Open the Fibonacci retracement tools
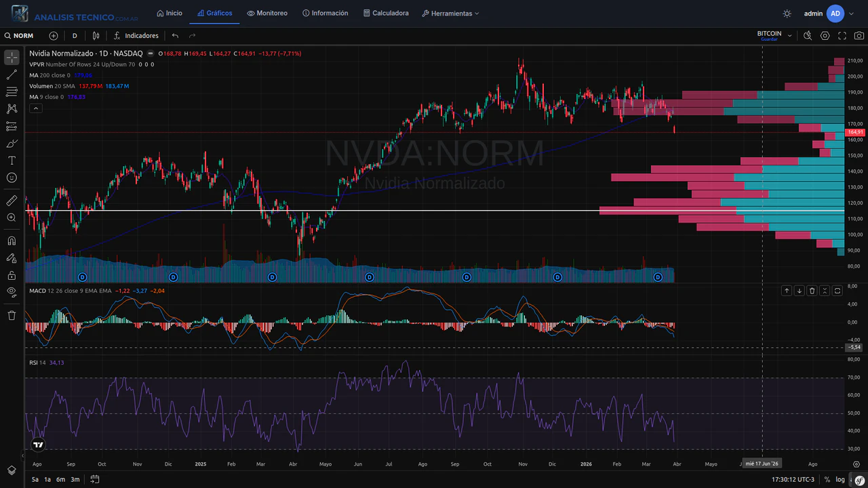The height and width of the screenshot is (488, 868). [12, 91]
